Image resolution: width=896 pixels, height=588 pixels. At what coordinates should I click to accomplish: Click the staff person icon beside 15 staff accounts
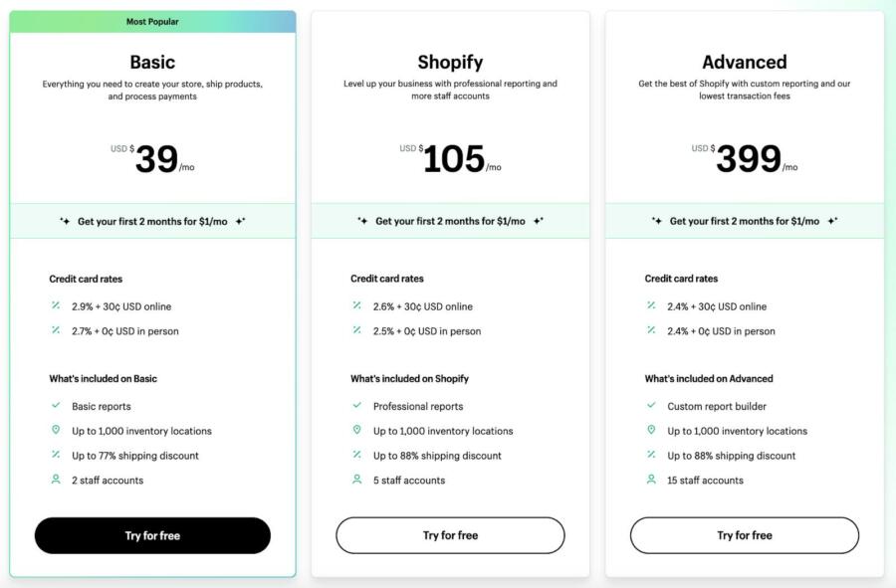click(x=651, y=480)
